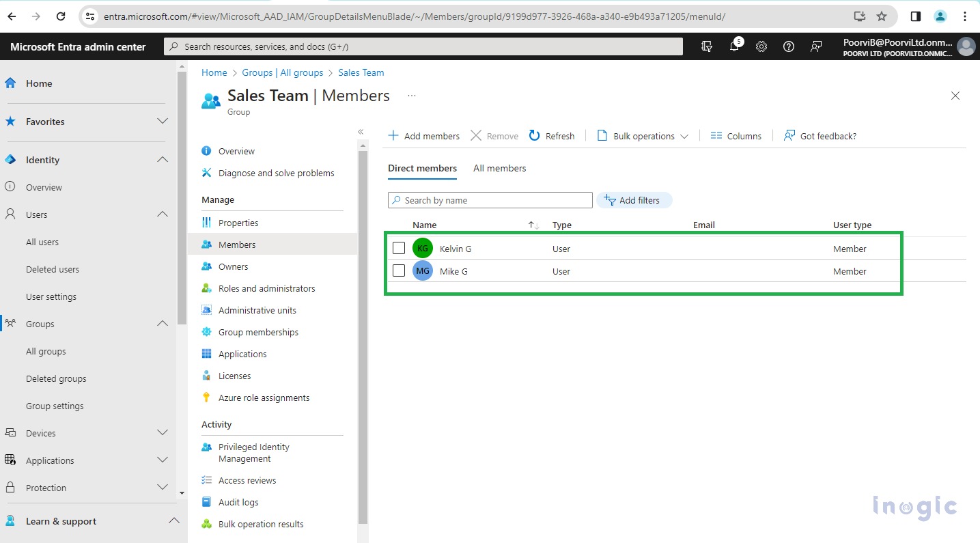This screenshot has width=980, height=543.
Task: Open the Cloud Shell icon in header
Action: [707, 46]
